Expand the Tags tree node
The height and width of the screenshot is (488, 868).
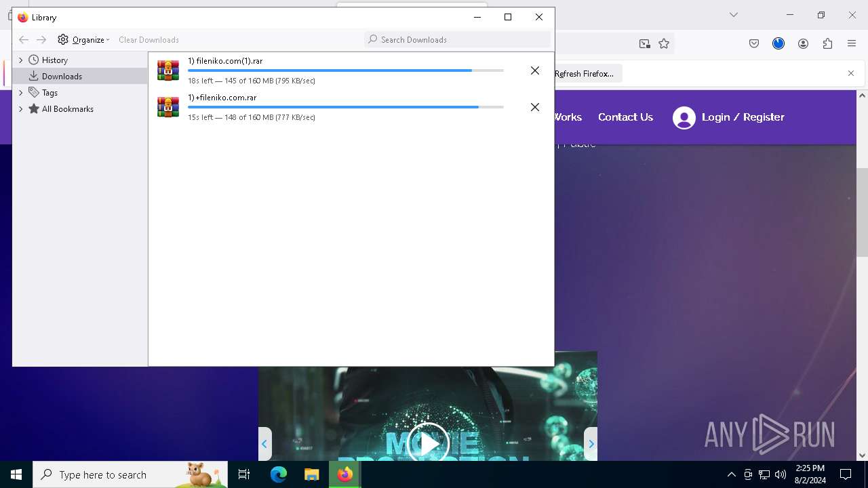pyautogui.click(x=20, y=92)
